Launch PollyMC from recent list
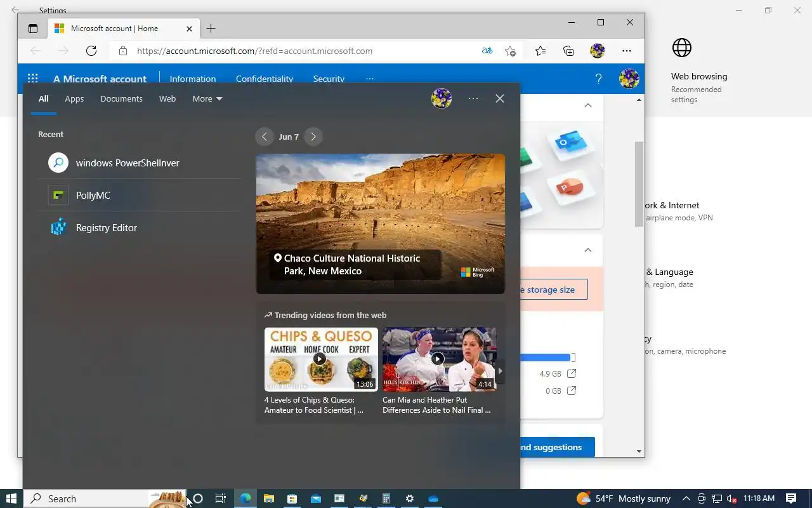The width and height of the screenshot is (812, 508). pos(140,195)
